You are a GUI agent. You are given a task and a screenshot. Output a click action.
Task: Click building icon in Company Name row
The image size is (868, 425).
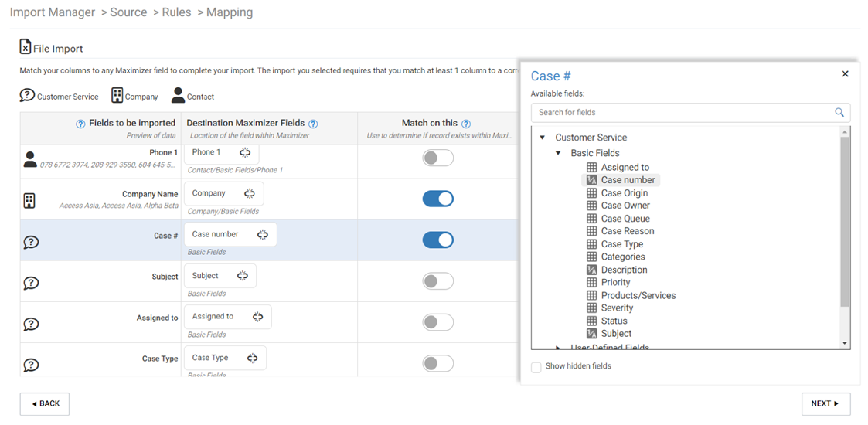(29, 200)
